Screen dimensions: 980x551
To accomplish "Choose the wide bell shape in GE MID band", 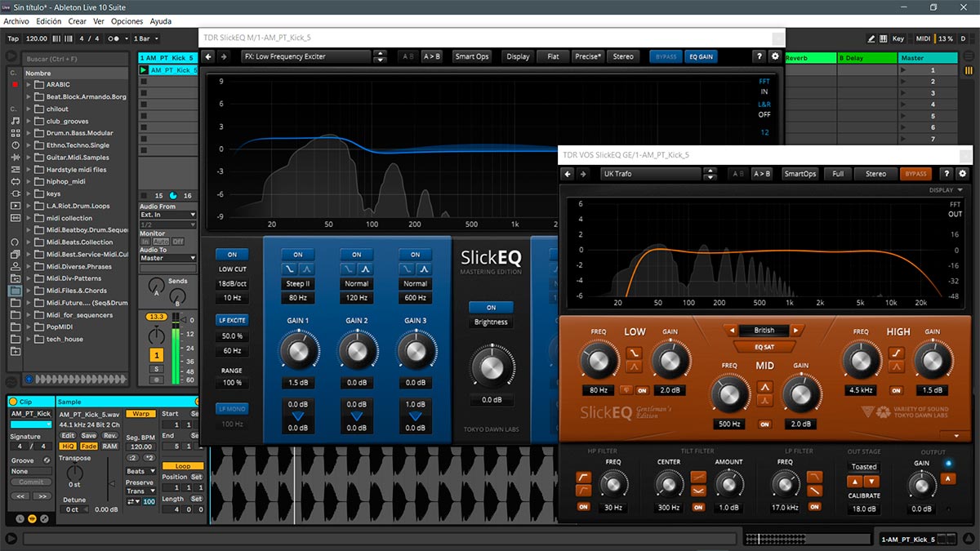I will (764, 387).
